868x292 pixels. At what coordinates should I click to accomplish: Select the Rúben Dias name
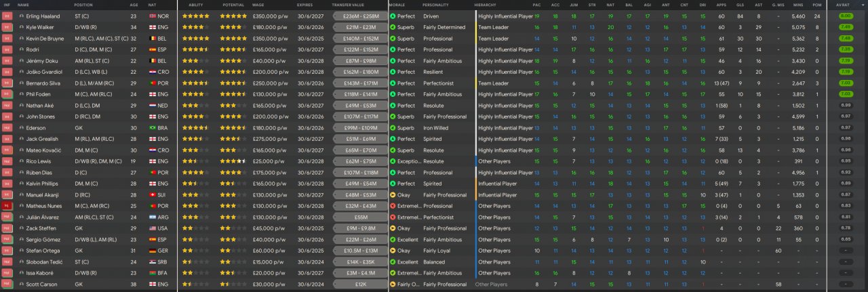tap(39, 172)
